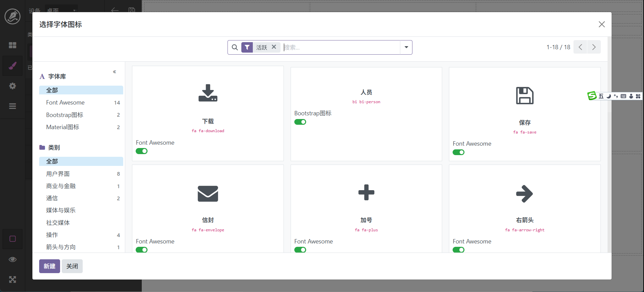The height and width of the screenshot is (292, 644).
Task: Select the right arrow icon
Action: 525,194
